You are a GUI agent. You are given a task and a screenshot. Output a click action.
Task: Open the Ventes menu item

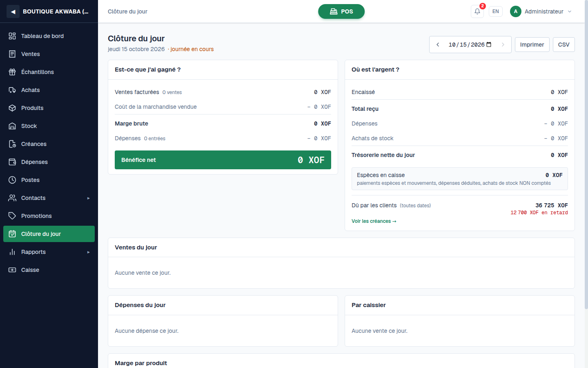point(49,54)
